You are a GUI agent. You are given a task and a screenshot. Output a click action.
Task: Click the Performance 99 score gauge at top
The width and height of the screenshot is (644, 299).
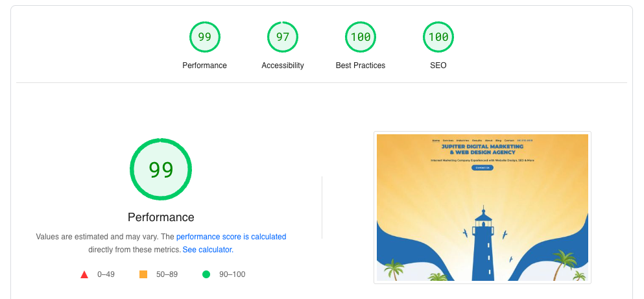(x=204, y=37)
